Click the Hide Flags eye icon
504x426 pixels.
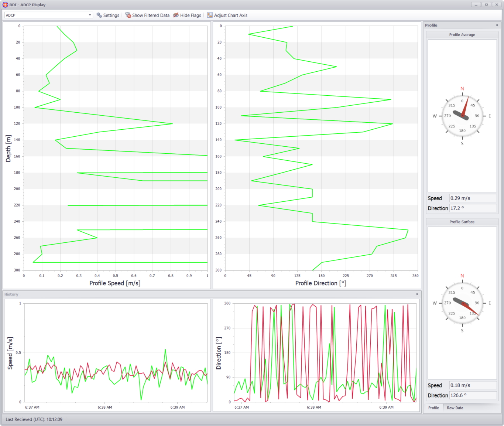point(176,15)
